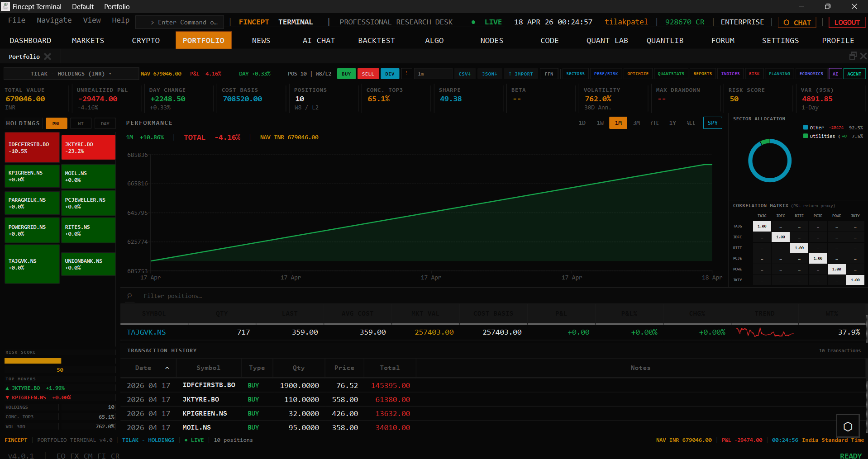The height and width of the screenshot is (459, 868).
Task: Switch to the BACKTEST tab
Action: 376,40
